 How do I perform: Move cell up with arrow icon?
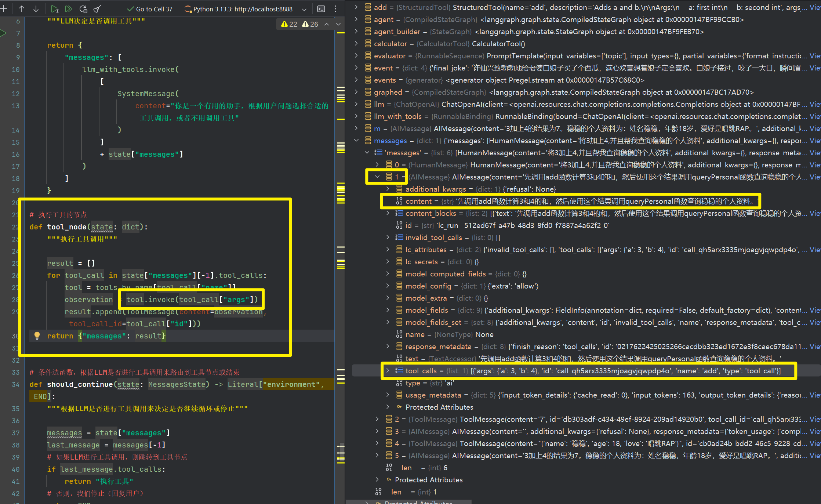coord(22,8)
